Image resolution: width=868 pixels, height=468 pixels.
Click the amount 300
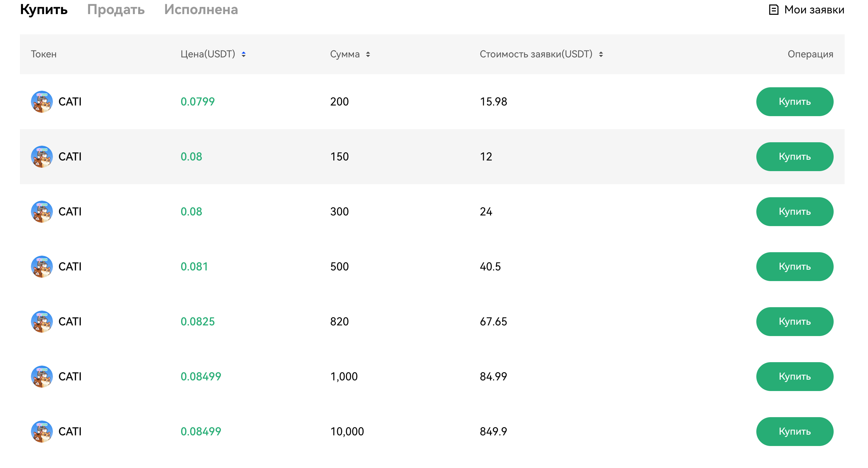[x=340, y=212]
